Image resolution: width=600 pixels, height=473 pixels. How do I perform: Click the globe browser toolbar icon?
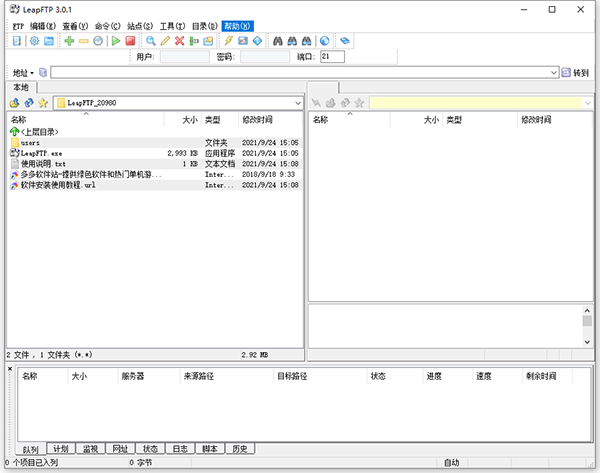324,41
